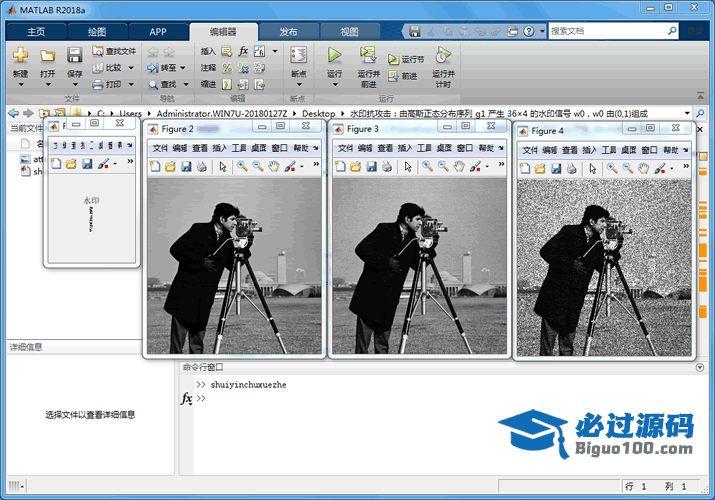Switch to the 发布 (Publish) tab
The width and height of the screenshot is (715, 500).
coord(288,31)
